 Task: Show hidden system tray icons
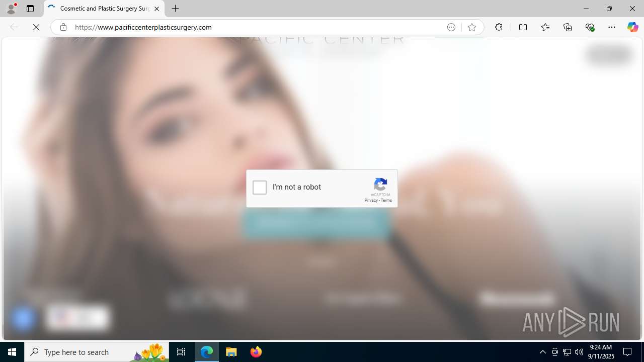coord(542,352)
